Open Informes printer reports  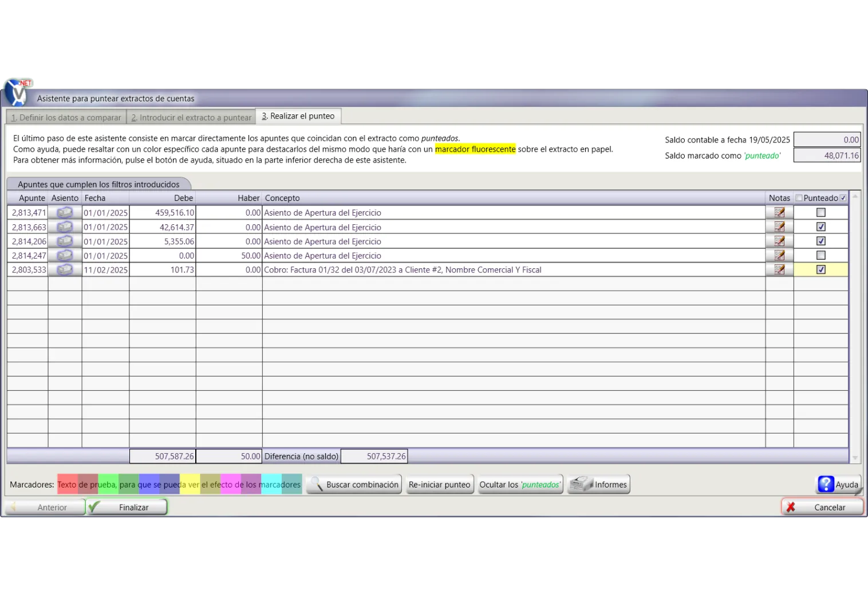pyautogui.click(x=598, y=484)
